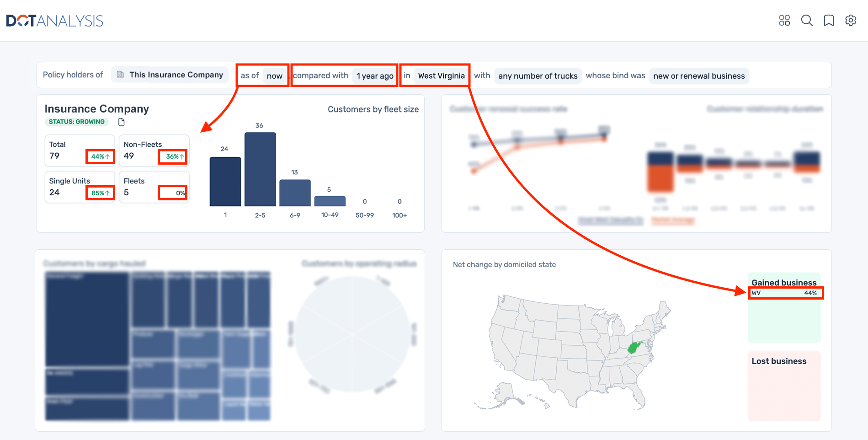Viewport: 868px width, 440px height.
Task: Select the WV row under Gained business
Action: pos(785,293)
